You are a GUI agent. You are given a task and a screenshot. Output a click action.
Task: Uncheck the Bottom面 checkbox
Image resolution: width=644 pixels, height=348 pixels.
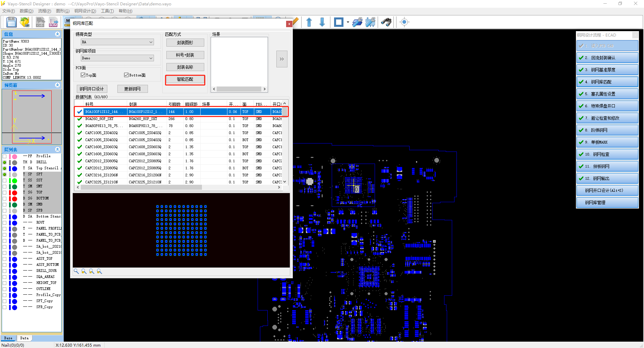coord(126,75)
